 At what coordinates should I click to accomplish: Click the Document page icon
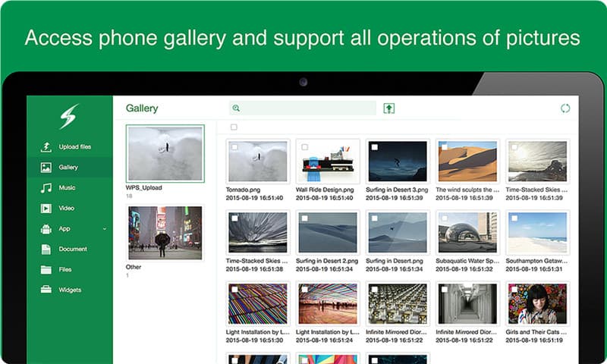click(46, 249)
